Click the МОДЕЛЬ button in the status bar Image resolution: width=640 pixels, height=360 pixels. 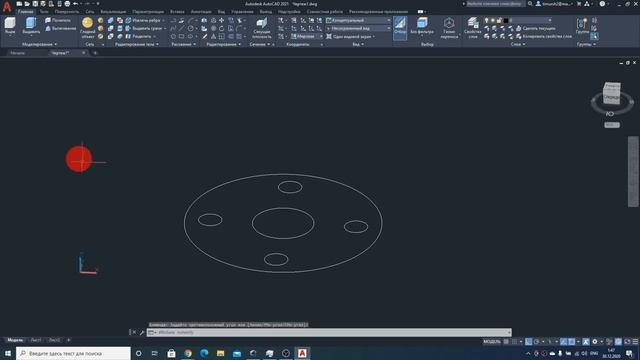(492, 342)
